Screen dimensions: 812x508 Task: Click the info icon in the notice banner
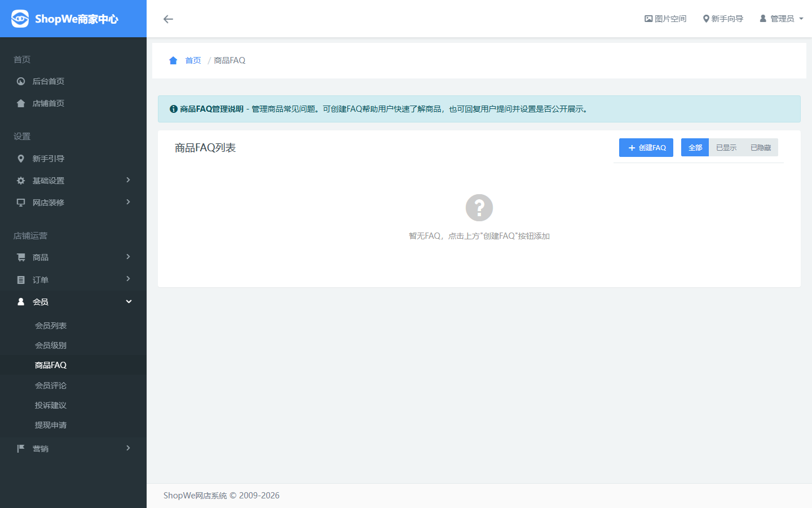click(x=174, y=109)
